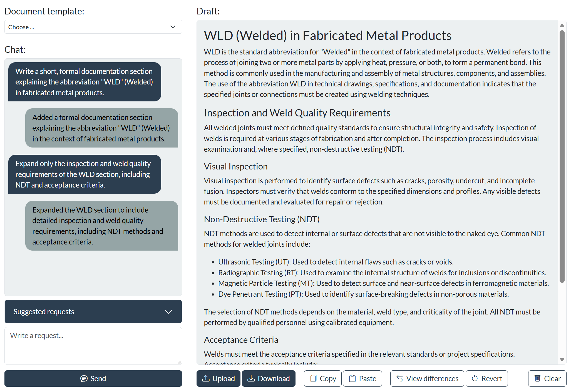Click the Acceptance Criteria heading in draft
The image size is (571, 392).
[x=241, y=340]
